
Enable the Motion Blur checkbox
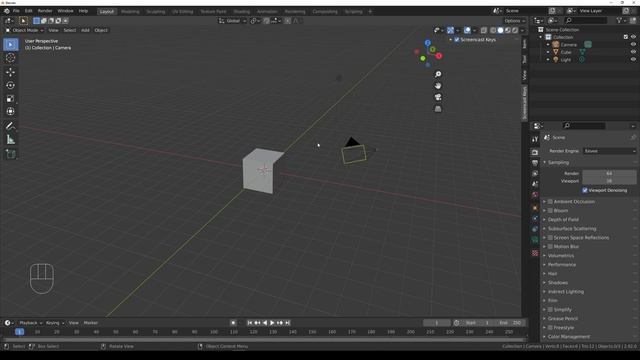[x=550, y=247]
